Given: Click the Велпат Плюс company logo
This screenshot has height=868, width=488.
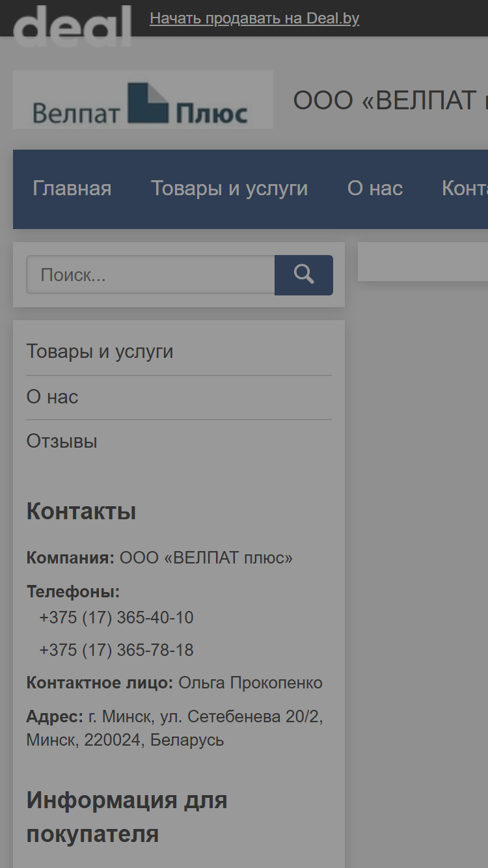Looking at the screenshot, I should 143,100.
